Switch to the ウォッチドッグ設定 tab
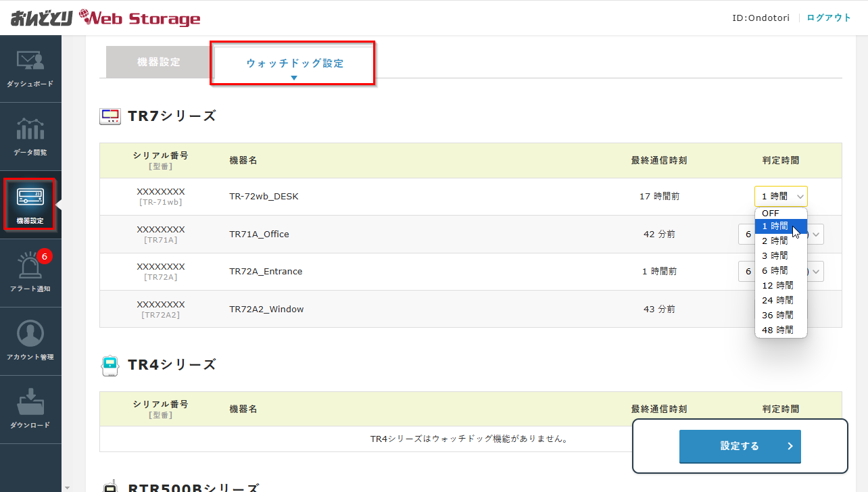This screenshot has height=492, width=868. tap(295, 64)
